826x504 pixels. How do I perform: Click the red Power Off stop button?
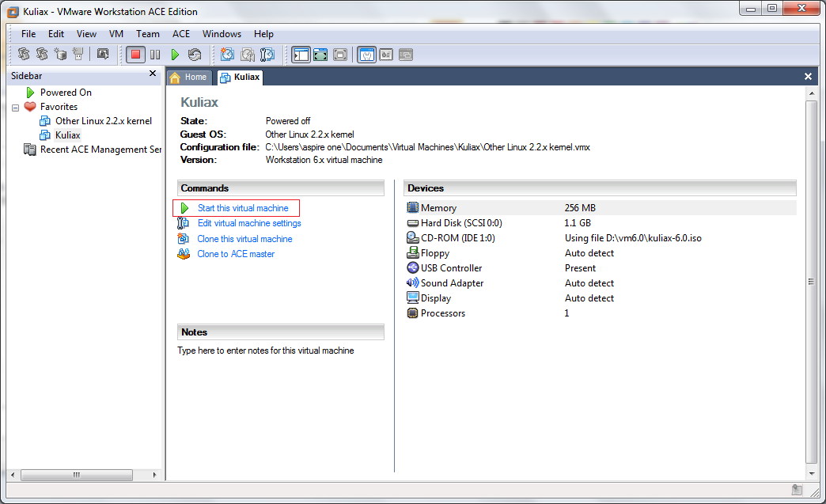(x=135, y=55)
